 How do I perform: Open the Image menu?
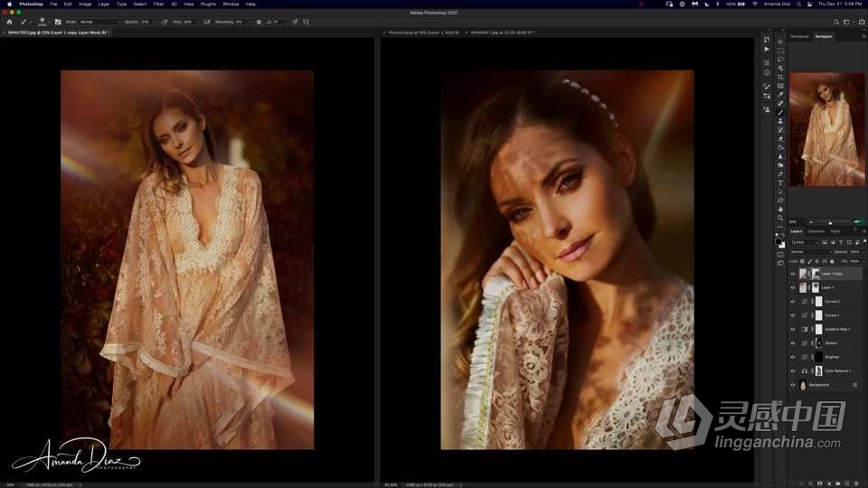[85, 4]
